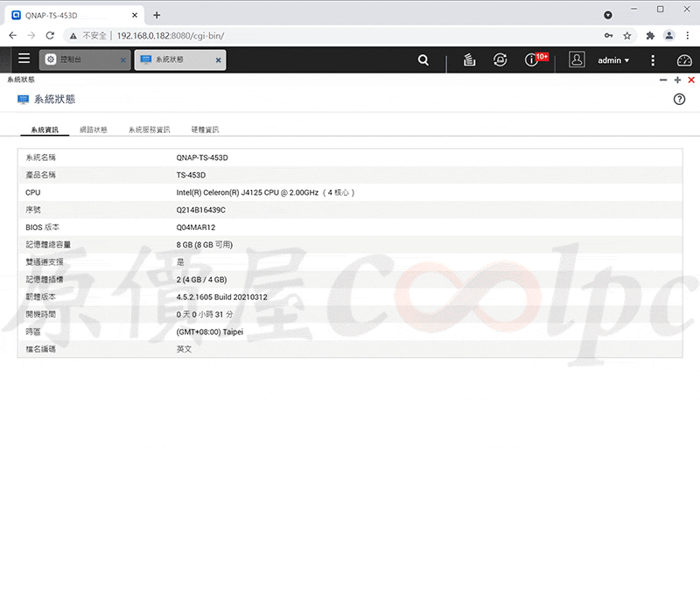
Task: Click the 系統狀態 monitor icon in header
Action: 24,99
